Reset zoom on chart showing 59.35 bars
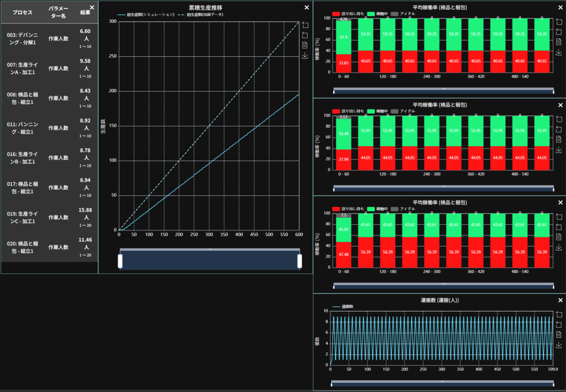The image size is (566, 392). (559, 32)
